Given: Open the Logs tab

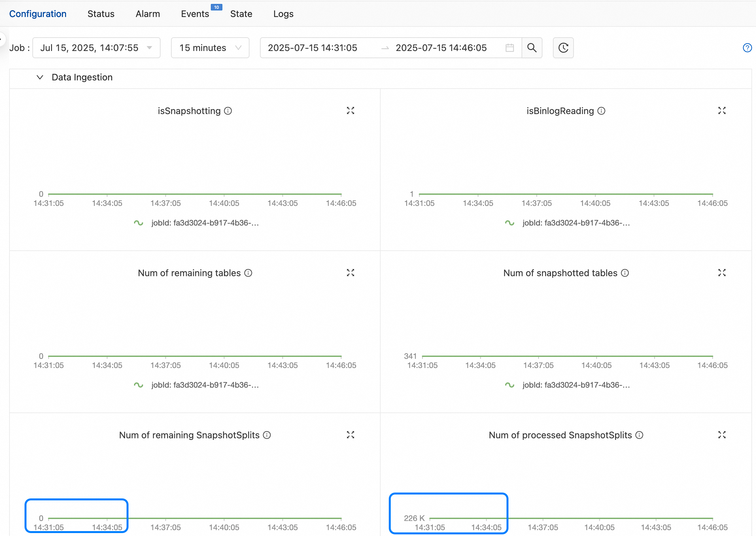Looking at the screenshot, I should pos(283,14).
